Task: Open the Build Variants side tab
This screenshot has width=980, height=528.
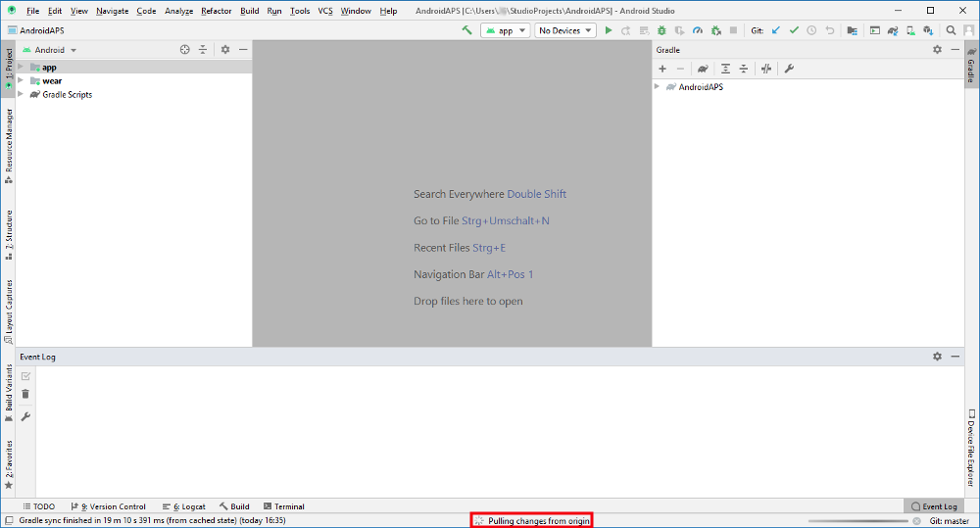Action: click(9, 393)
